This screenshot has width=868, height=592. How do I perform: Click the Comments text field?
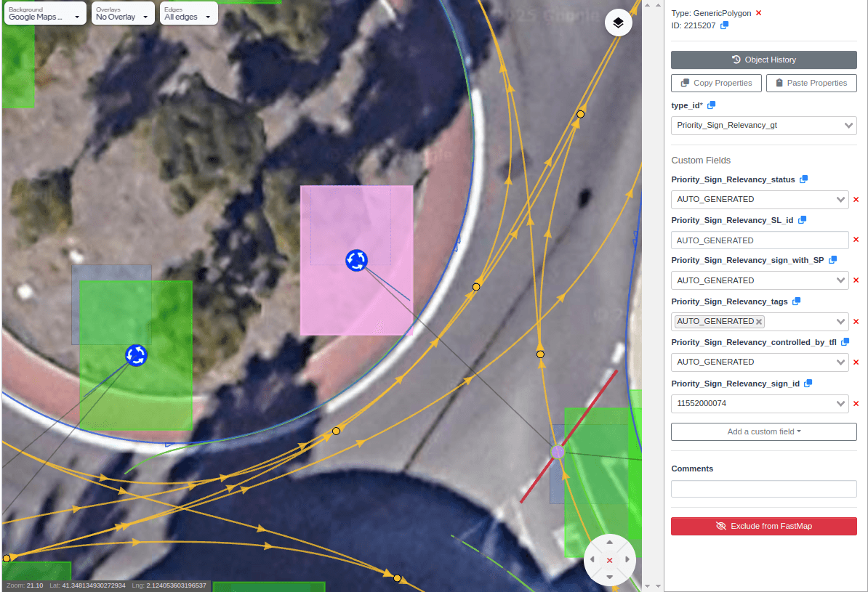[764, 489]
